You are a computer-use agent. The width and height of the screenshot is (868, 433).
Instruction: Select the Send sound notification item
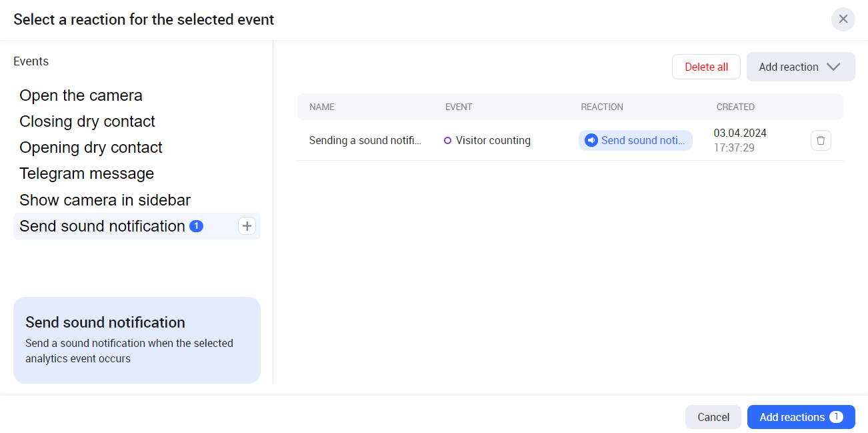(102, 226)
